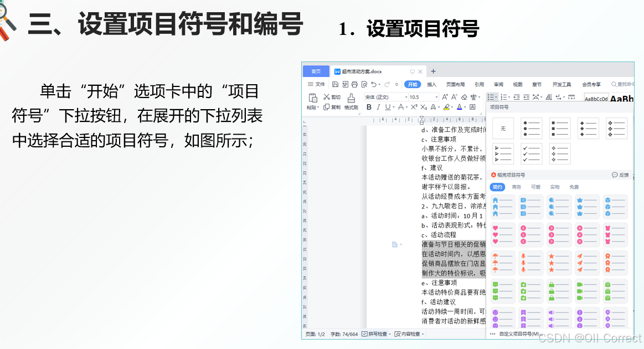Click the sort A-Z icon in paragraph tools
Screen dimensions: 644x349
[x=549, y=97]
